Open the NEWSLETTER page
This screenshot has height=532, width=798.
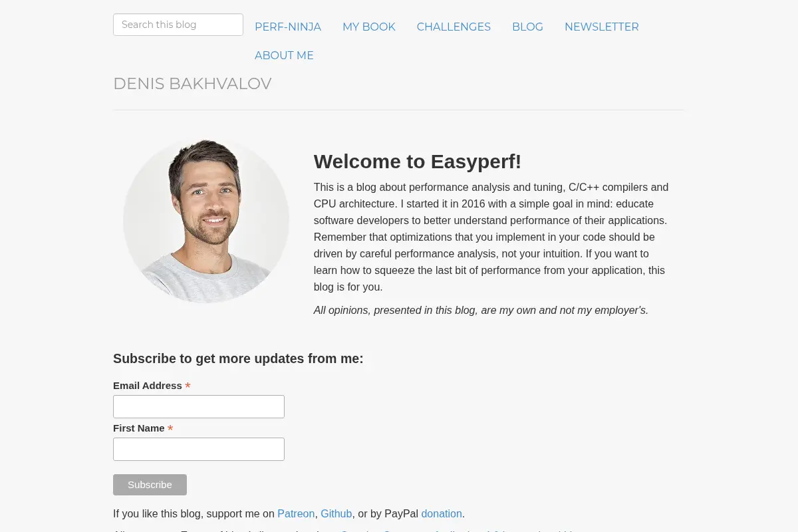(602, 27)
